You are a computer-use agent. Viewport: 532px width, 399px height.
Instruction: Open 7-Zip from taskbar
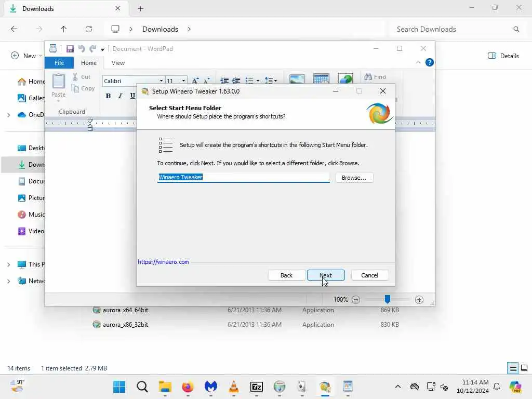257,387
